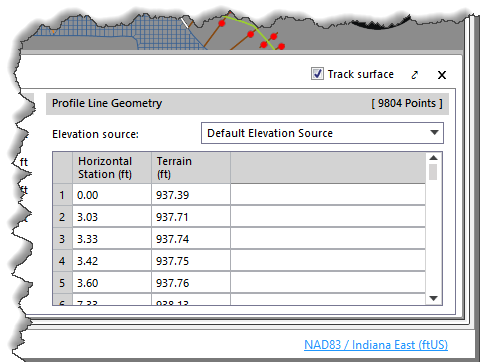Viewport: 480px width, 362px height.
Task: Click the table scrollbar thumb
Action: pyautogui.click(x=433, y=172)
